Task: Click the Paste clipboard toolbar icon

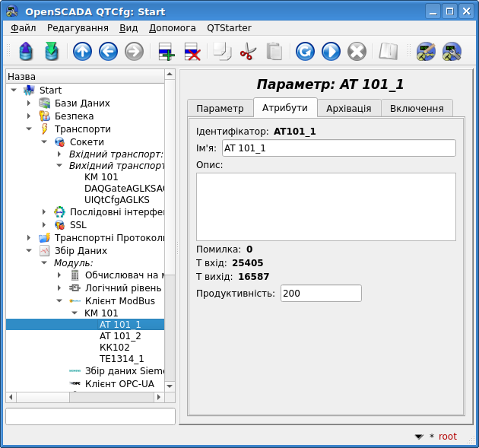Action: point(274,51)
